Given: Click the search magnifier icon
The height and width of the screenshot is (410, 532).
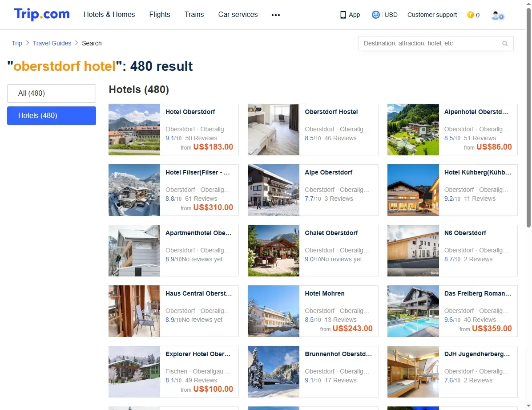Looking at the screenshot, I should tap(505, 44).
